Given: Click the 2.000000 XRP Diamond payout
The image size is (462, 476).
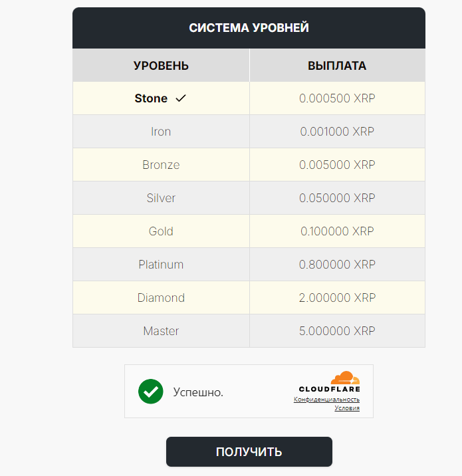Looking at the screenshot, I should 337,298.
